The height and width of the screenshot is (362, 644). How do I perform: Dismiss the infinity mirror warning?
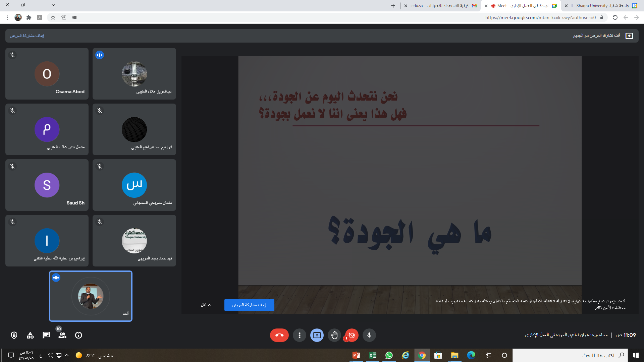206,305
